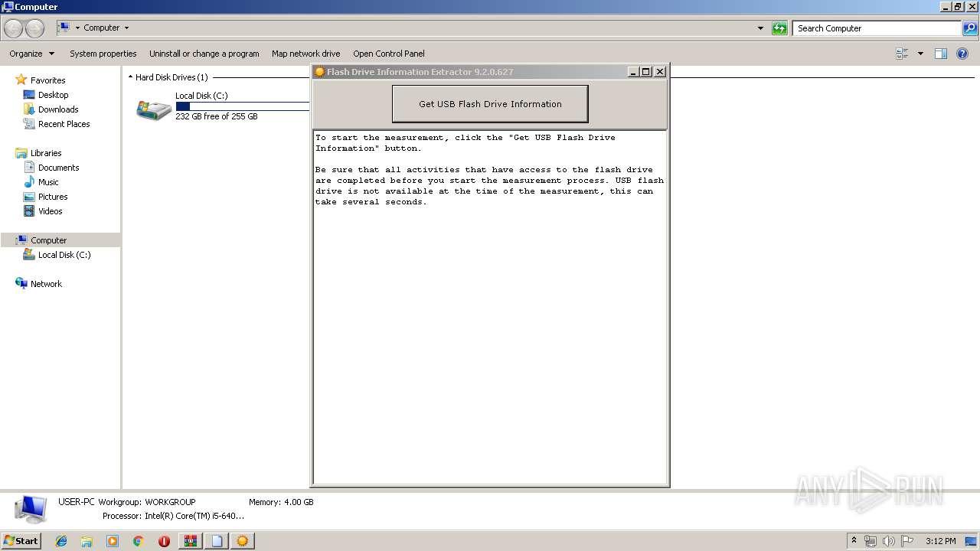Change the view using view icon
Screen dimensions: 980x551
[902, 54]
